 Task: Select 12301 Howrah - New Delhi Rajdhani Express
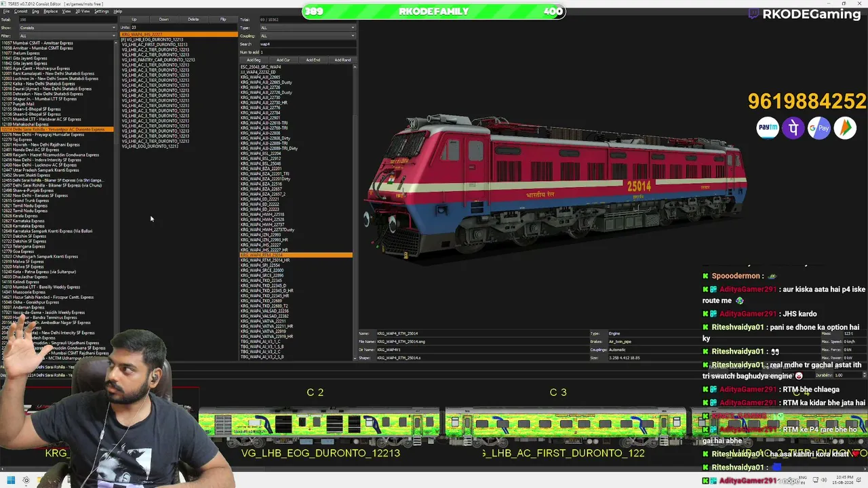point(58,145)
